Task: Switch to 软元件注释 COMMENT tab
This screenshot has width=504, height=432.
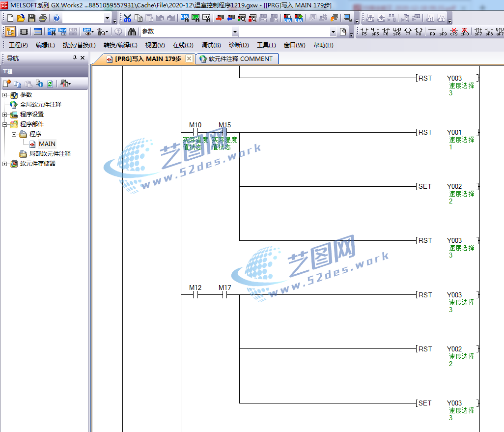Action: click(x=237, y=59)
